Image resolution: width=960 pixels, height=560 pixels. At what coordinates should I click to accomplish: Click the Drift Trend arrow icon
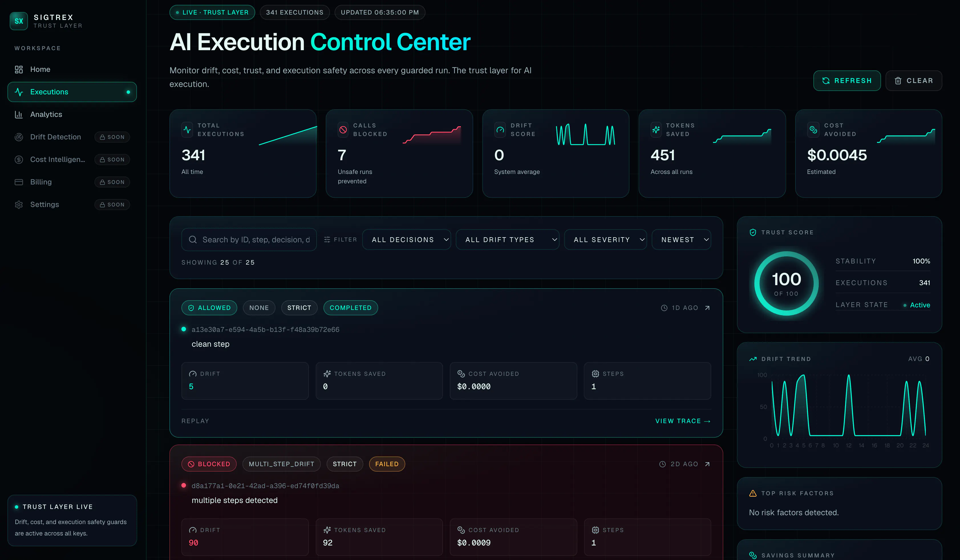point(753,359)
